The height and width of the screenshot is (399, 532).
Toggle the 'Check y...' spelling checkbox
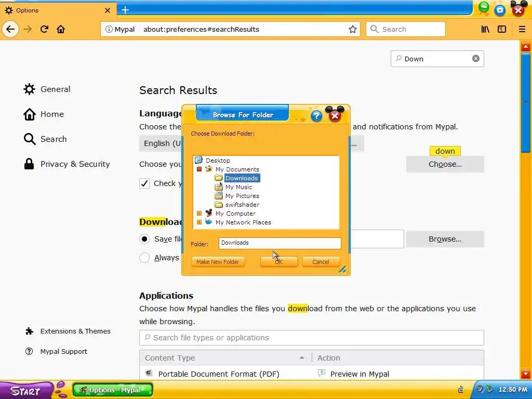(x=144, y=183)
